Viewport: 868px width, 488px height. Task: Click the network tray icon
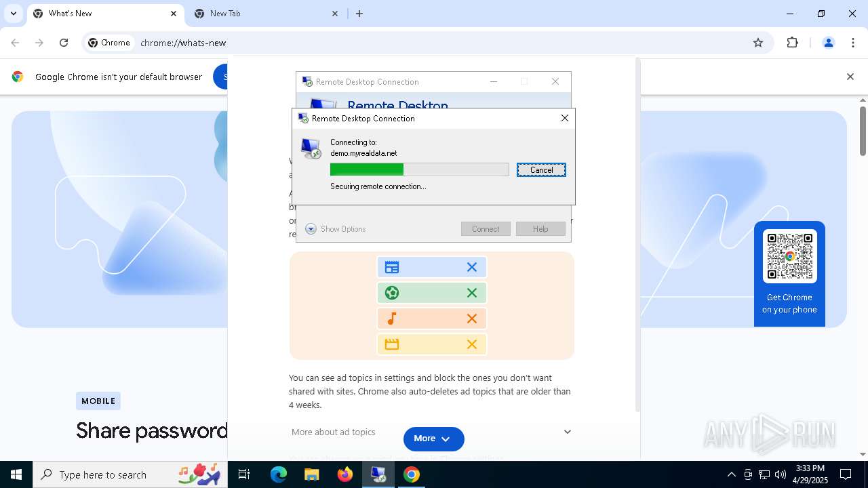pyautogui.click(x=764, y=474)
